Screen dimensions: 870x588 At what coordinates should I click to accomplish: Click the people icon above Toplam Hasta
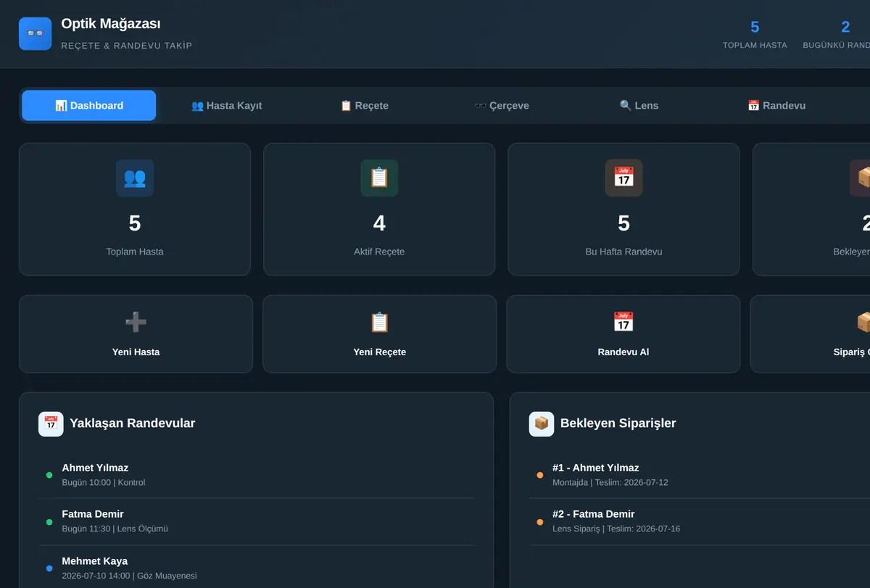coord(135,178)
